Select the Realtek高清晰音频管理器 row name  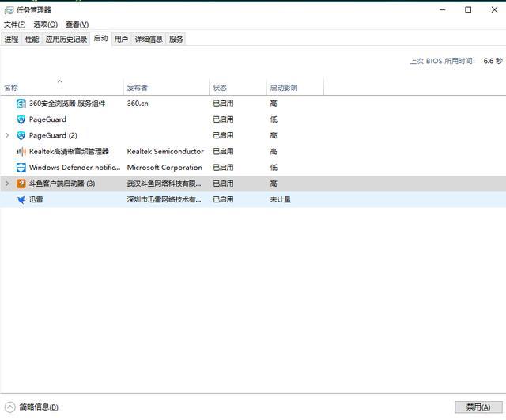[69, 151]
